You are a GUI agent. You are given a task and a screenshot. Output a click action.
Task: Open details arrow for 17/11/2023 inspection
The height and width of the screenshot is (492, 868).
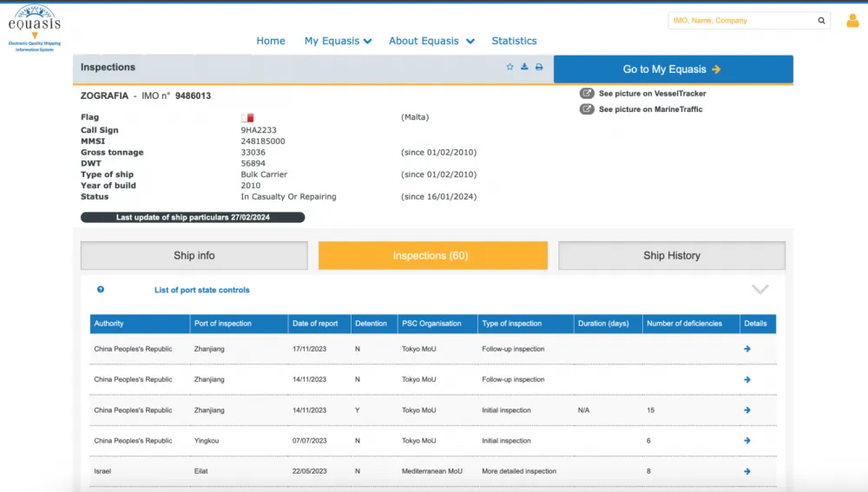coord(747,349)
